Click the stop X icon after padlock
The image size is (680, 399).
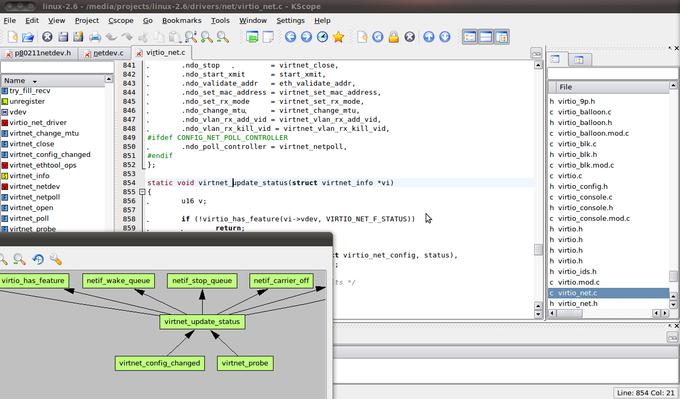[x=409, y=37]
